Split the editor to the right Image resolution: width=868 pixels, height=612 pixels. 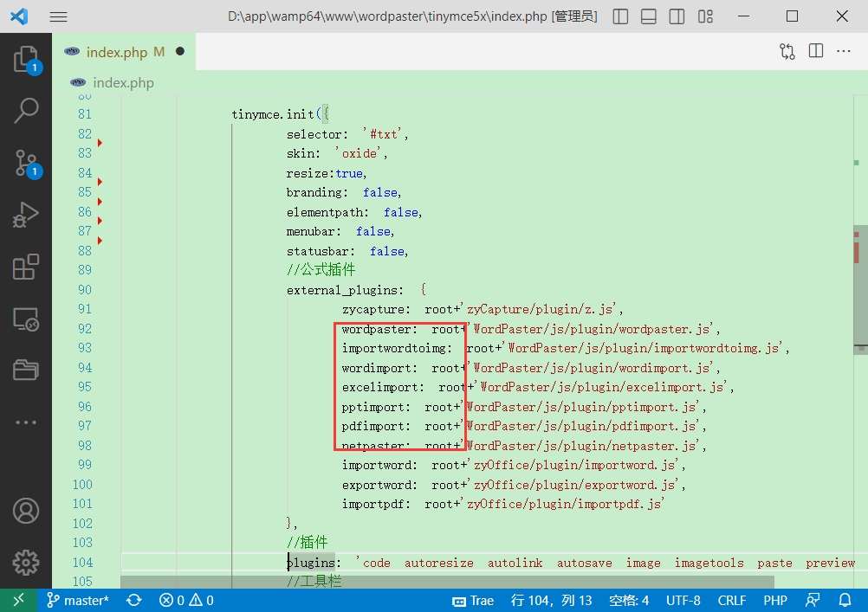point(815,52)
